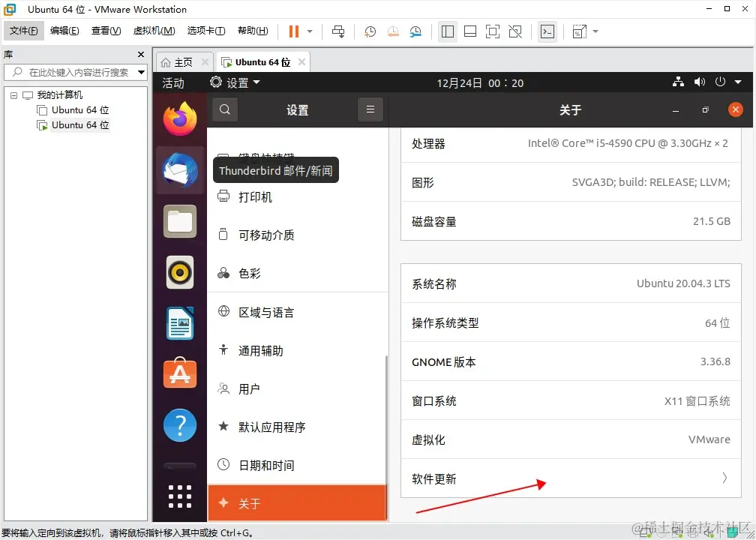This screenshot has height=540, width=756.
Task: Open the snapshot manager icon
Action: pos(415,31)
